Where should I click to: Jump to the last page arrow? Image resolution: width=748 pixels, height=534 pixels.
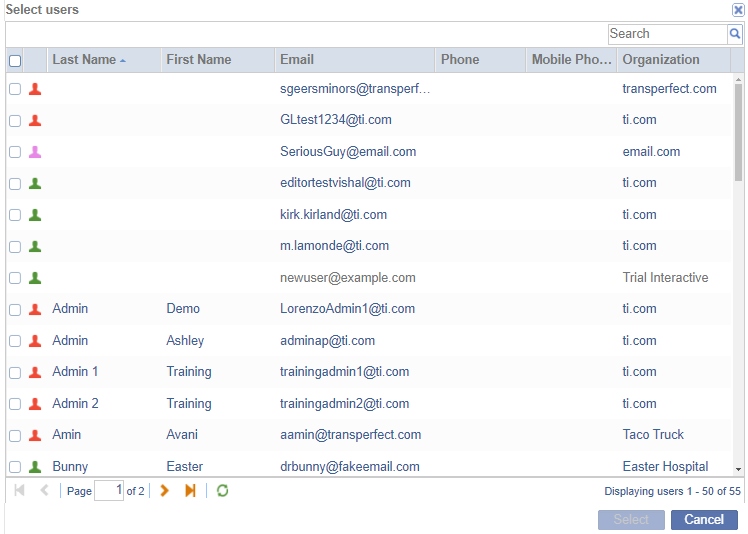point(190,491)
